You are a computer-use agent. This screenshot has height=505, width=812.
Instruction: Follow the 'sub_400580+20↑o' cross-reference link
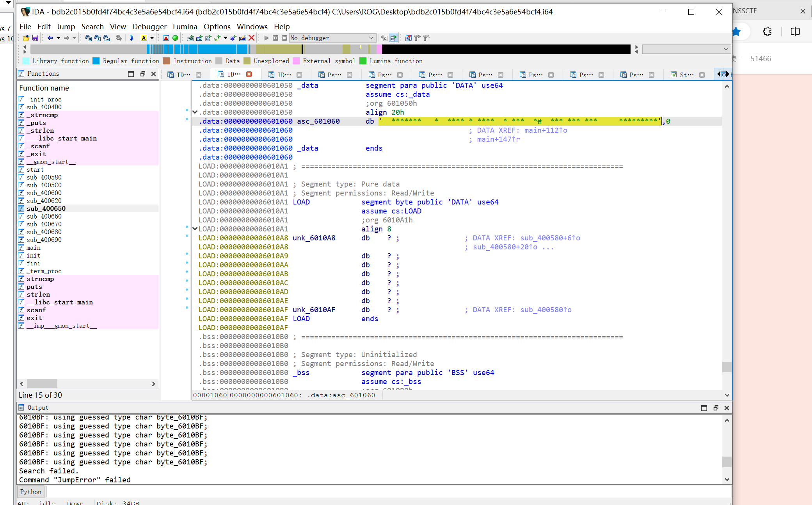pyautogui.click(x=505, y=247)
